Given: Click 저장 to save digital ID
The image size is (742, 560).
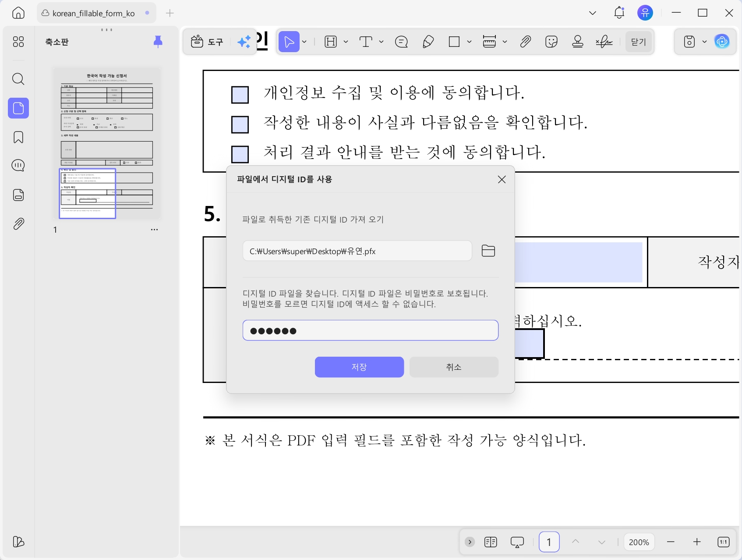Looking at the screenshot, I should (359, 367).
